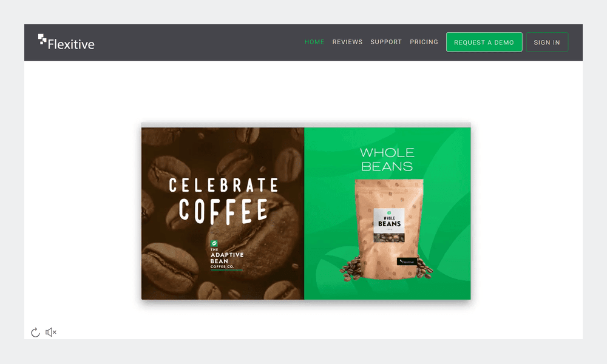This screenshot has height=364, width=607.
Task: Click the WHOLE BEANS green banner heading
Action: (387, 160)
